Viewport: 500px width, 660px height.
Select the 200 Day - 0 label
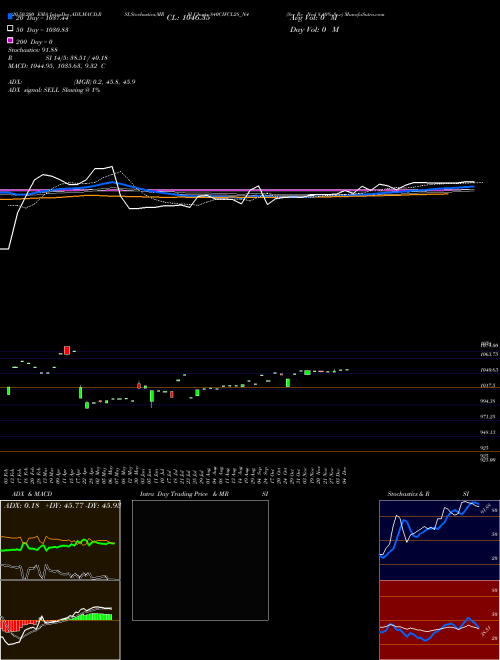34,42
